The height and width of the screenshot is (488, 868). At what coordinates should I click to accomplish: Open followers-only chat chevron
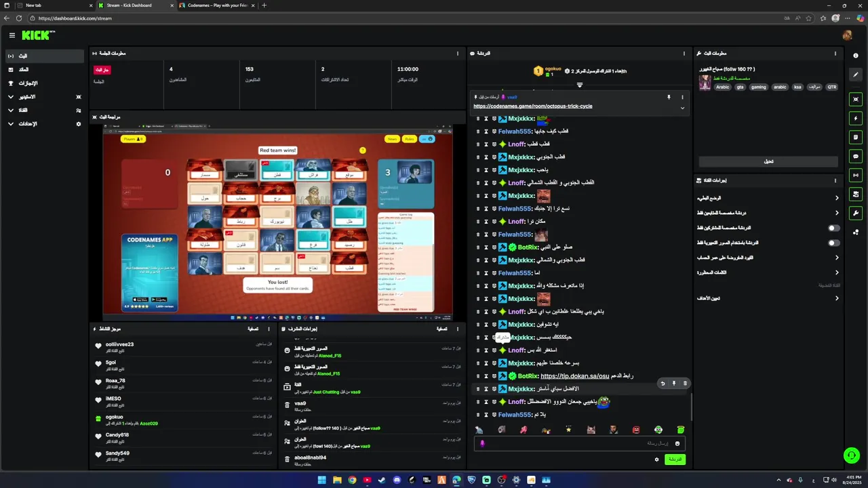point(837,213)
